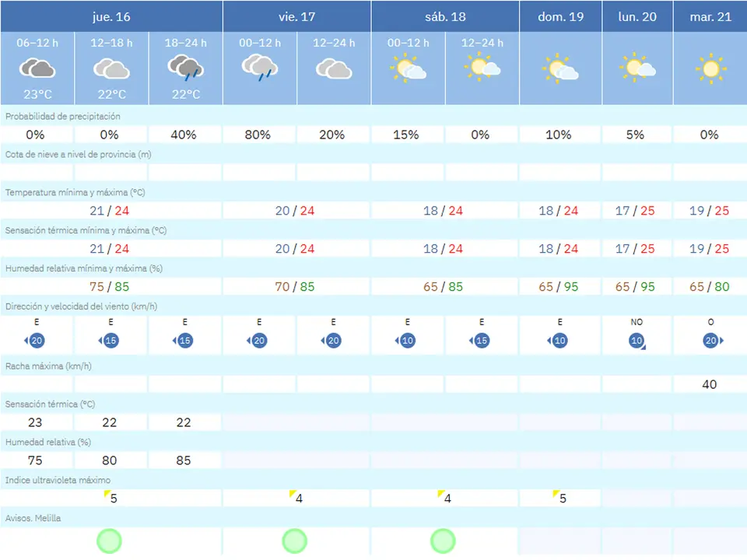Screen dimensions: 747x560
Task: Click the 15% precipitation probability value
Action: 406,135
